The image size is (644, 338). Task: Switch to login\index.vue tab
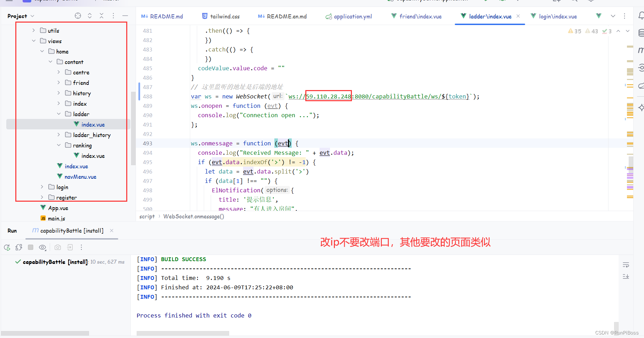click(554, 16)
